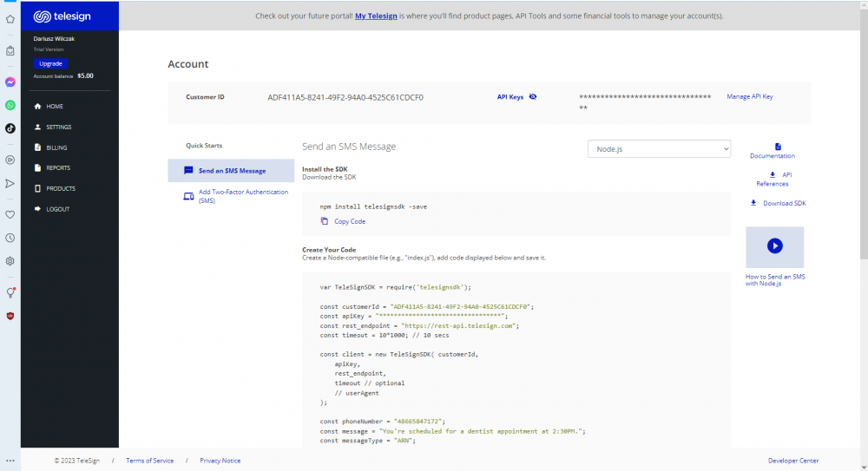The height and width of the screenshot is (471, 868).
Task: Click the Telesign logo
Action: 62,16
